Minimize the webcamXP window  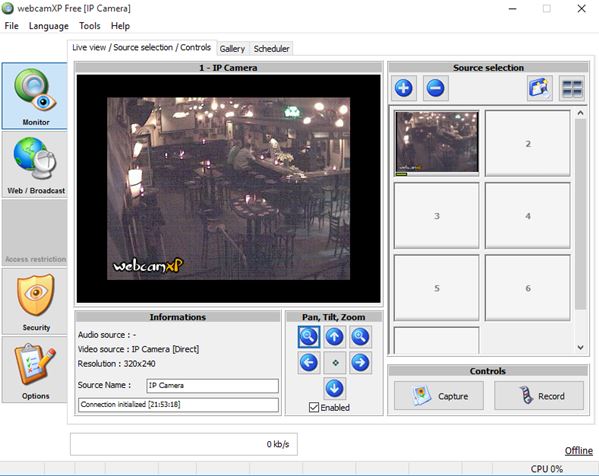(x=513, y=8)
